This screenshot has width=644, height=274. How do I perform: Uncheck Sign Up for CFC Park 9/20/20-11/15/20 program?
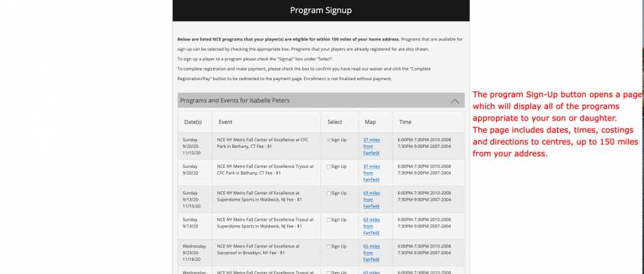(x=329, y=140)
